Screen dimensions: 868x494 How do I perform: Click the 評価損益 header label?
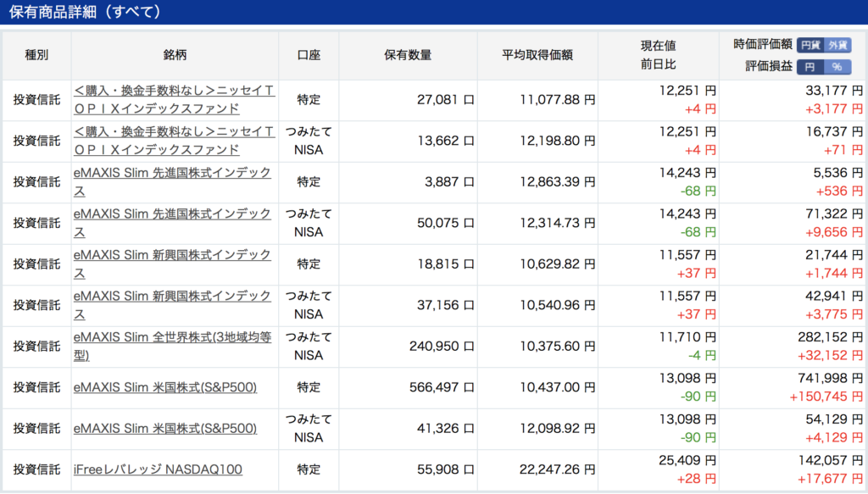click(x=769, y=67)
